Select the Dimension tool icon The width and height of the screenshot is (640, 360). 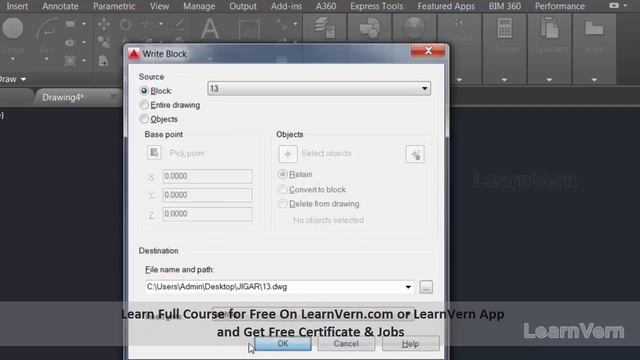tap(249, 29)
